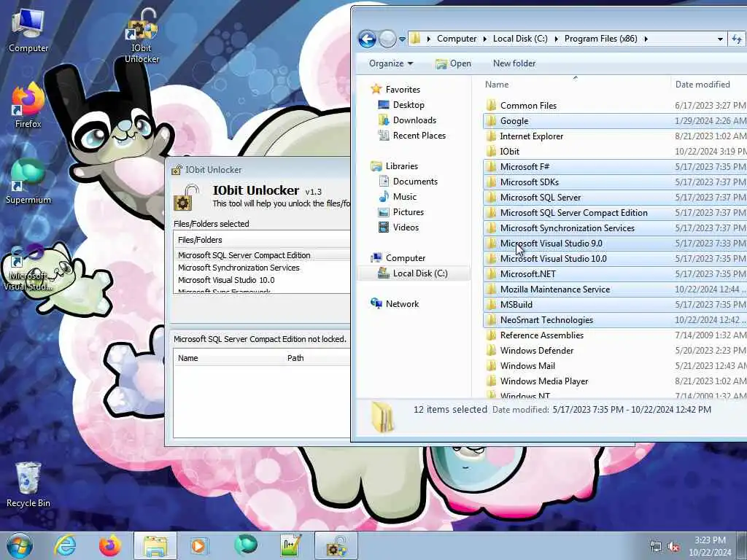Sort by the Date modified column header

tap(709, 85)
